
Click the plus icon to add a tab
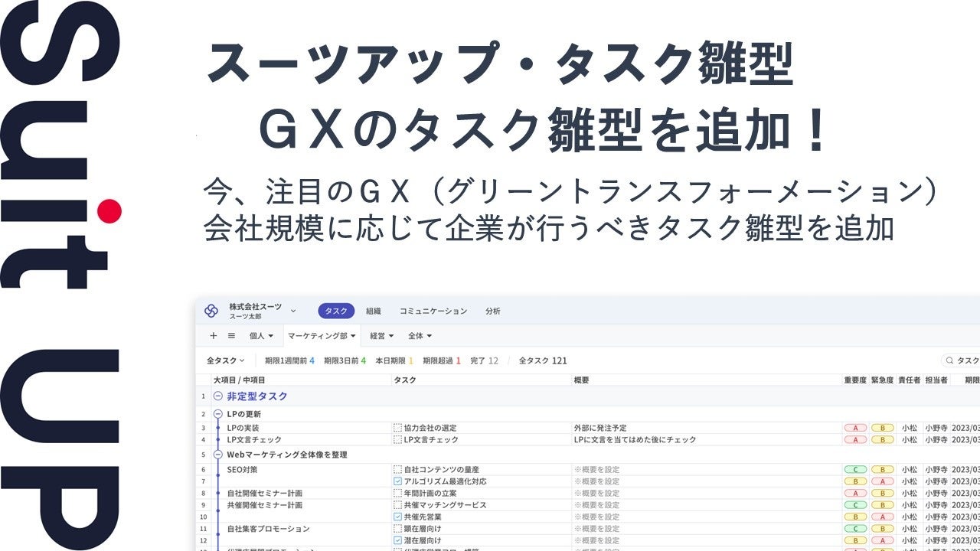[x=214, y=335]
